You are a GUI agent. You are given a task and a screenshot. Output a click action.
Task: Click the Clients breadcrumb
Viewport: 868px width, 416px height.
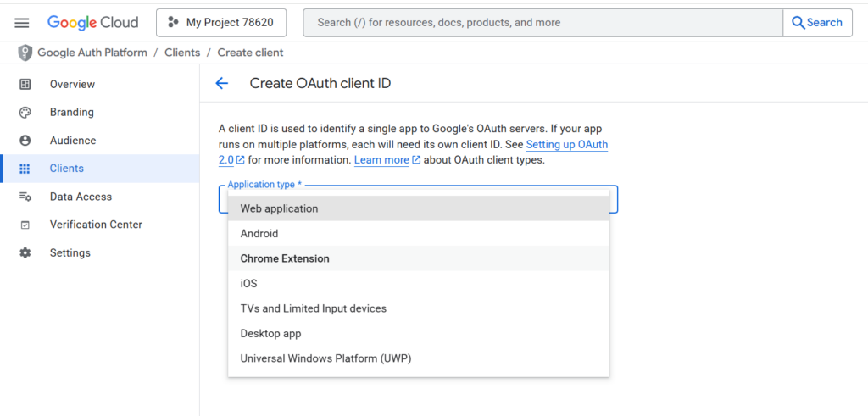(182, 53)
